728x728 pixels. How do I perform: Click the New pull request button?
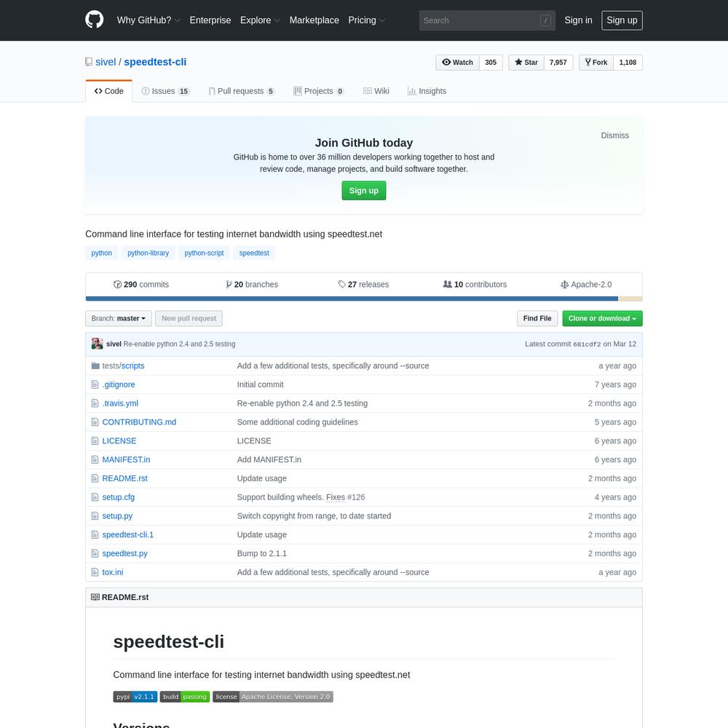[189, 319]
